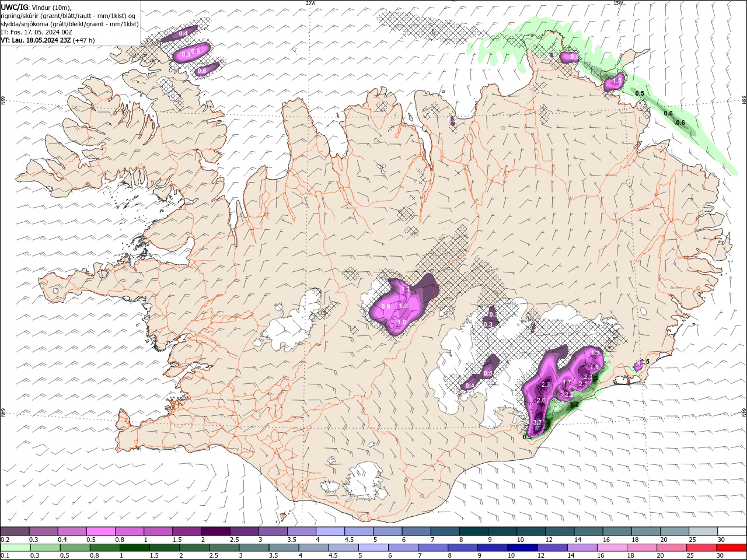Select the lavender 4–4.5 swatch in the upper legend
The image size is (747, 560).
(x=330, y=531)
